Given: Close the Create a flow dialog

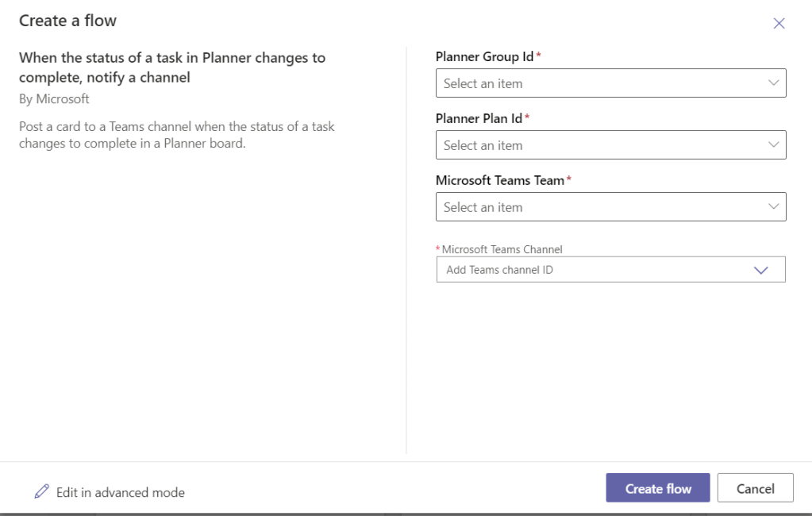Looking at the screenshot, I should (x=779, y=23).
